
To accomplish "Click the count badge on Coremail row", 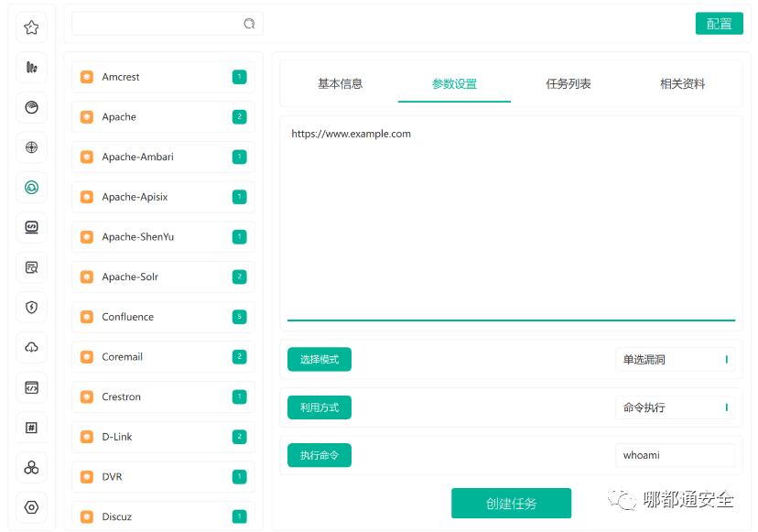I will click(239, 357).
